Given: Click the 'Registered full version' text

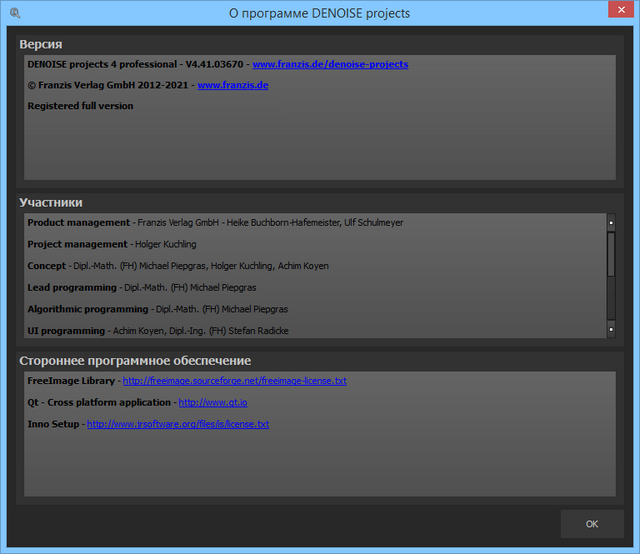Looking at the screenshot, I should pos(80,106).
